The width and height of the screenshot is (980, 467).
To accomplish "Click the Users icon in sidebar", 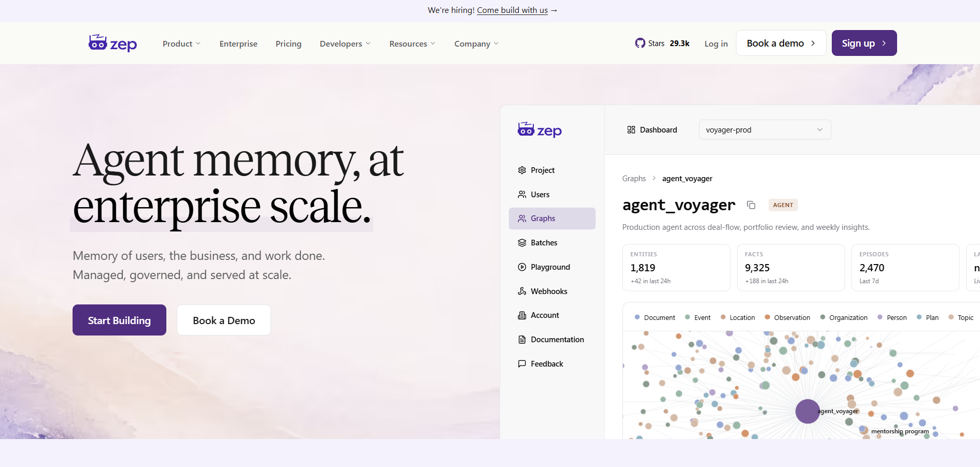I will 522,195.
